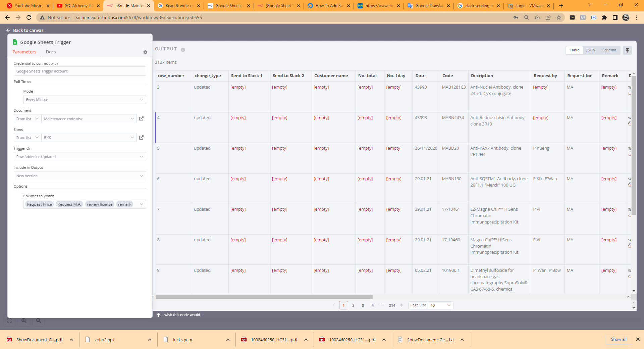Bookmark this page with star icon
The height and width of the screenshot is (349, 644).
[x=559, y=17]
